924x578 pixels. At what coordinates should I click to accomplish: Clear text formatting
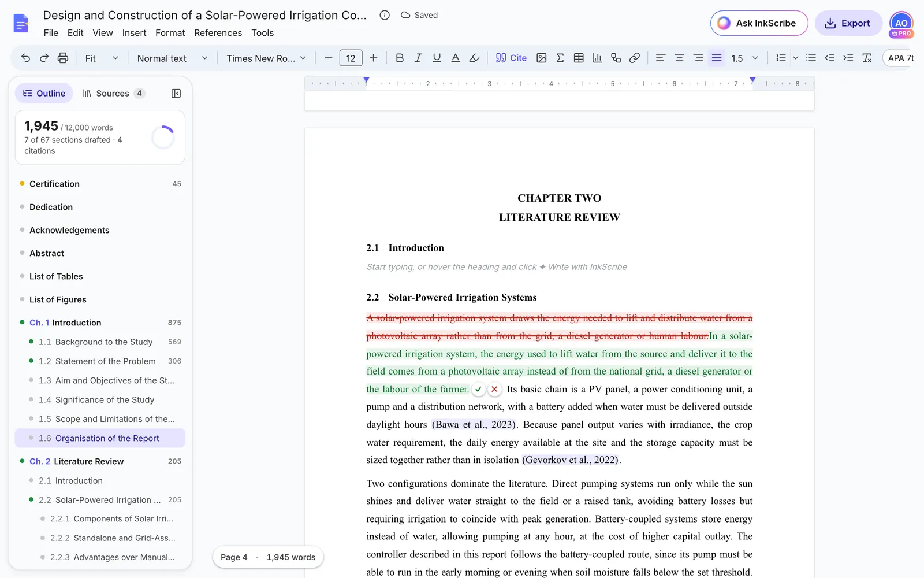(866, 58)
